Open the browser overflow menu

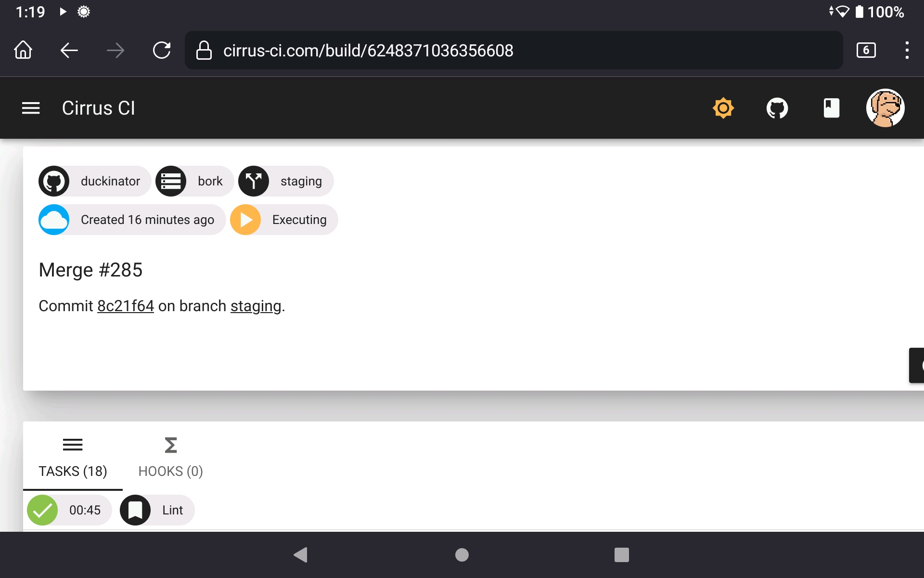point(907,50)
